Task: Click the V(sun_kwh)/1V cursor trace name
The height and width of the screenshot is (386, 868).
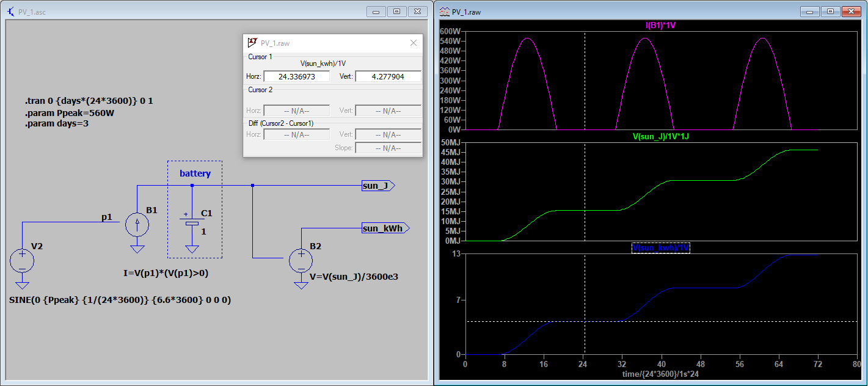Action: pos(324,64)
